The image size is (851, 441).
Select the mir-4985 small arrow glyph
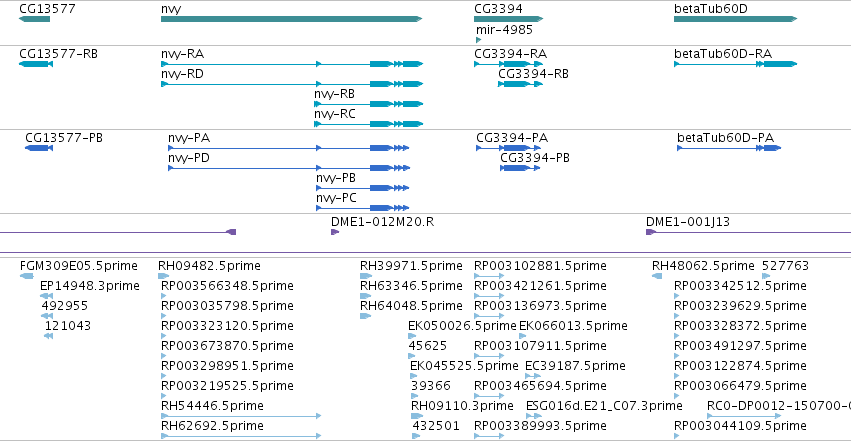pyautogui.click(x=478, y=40)
